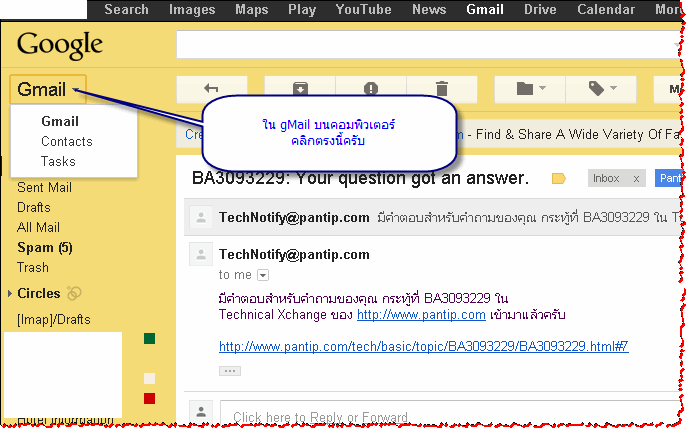Image resolution: width=686 pixels, height=428 pixels.
Task: Remove the Inbox label with its x
Action: (636, 179)
